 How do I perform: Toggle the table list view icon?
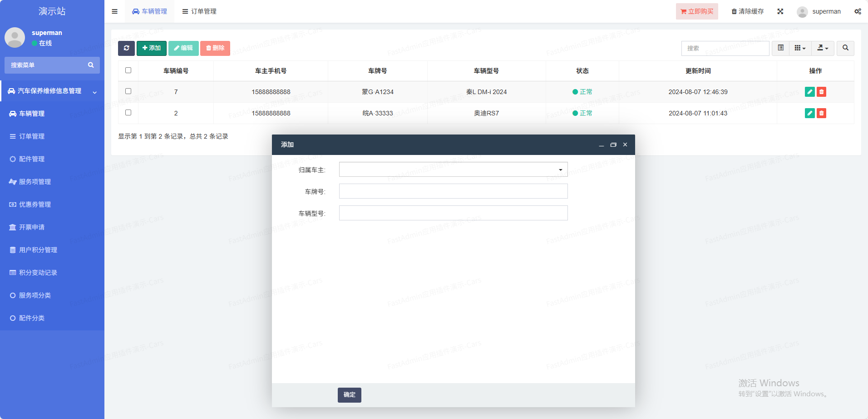(780, 48)
